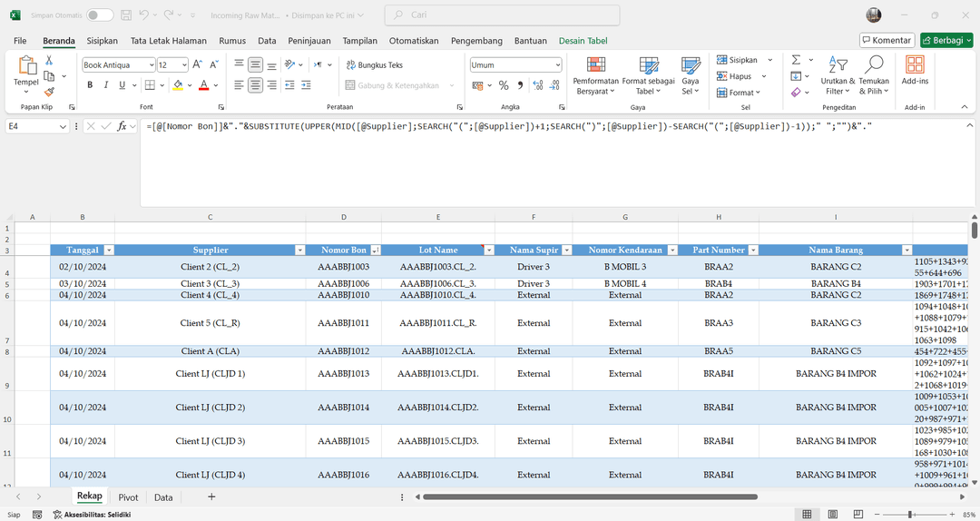Click the Undo arrow icon
Viewport: 980px width, 521px height.
144,15
